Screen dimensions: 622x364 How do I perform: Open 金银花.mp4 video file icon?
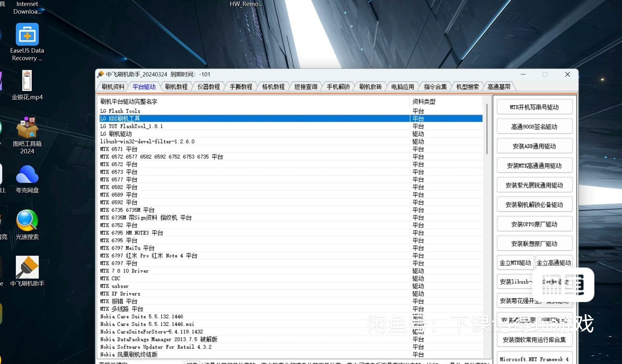[x=27, y=81]
